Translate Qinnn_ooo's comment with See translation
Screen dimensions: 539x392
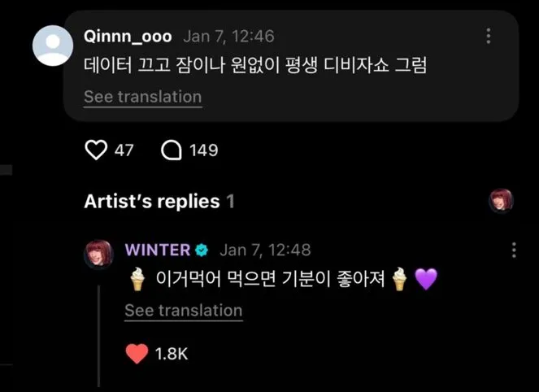pos(142,97)
